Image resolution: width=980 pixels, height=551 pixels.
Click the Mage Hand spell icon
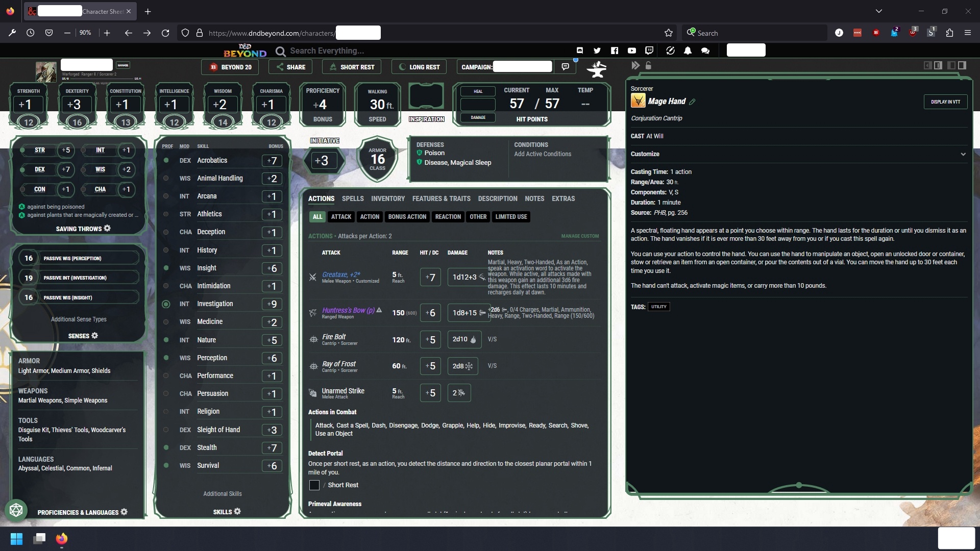click(638, 101)
